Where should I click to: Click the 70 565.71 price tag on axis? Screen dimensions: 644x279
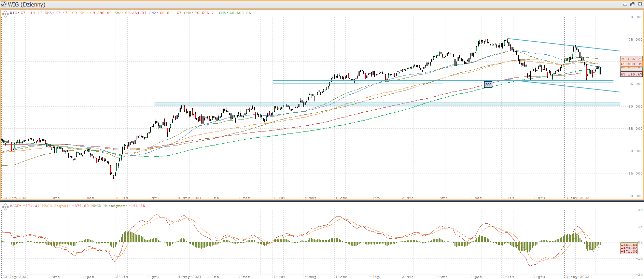(x=631, y=59)
